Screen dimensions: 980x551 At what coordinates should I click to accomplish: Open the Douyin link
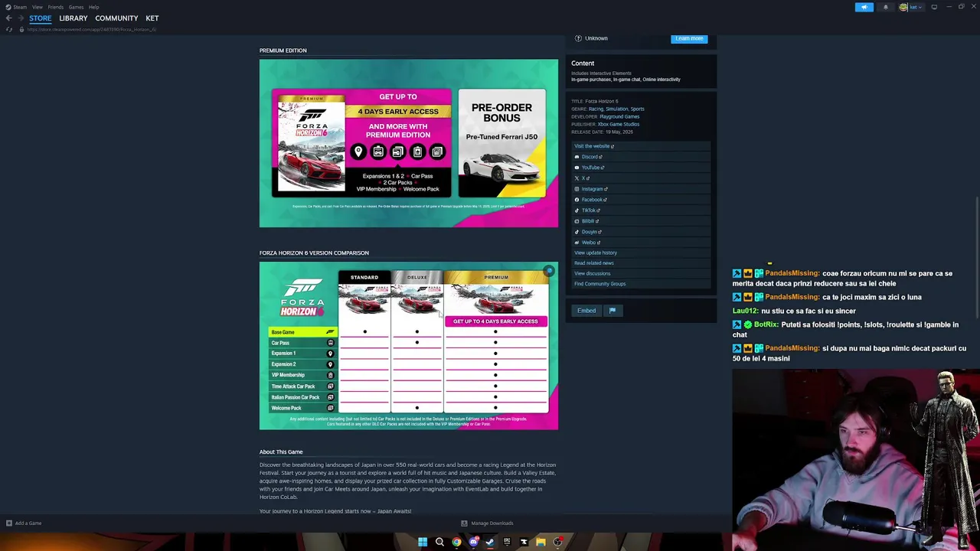[x=588, y=231]
